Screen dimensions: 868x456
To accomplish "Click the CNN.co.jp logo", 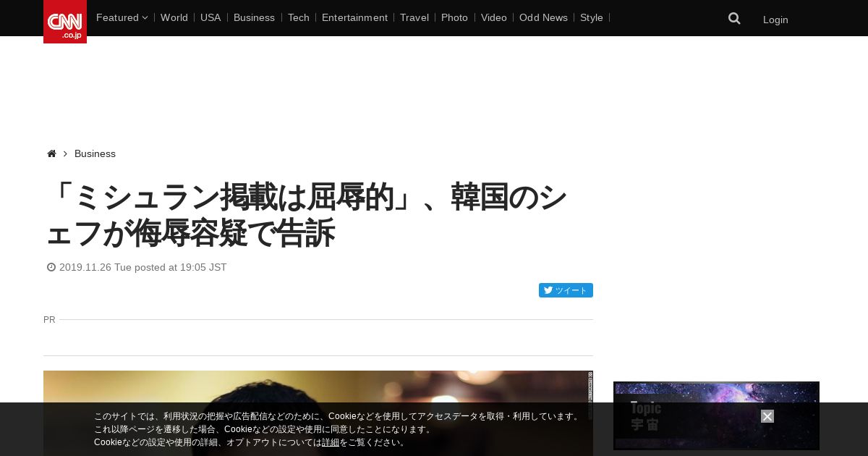I will 65,22.
